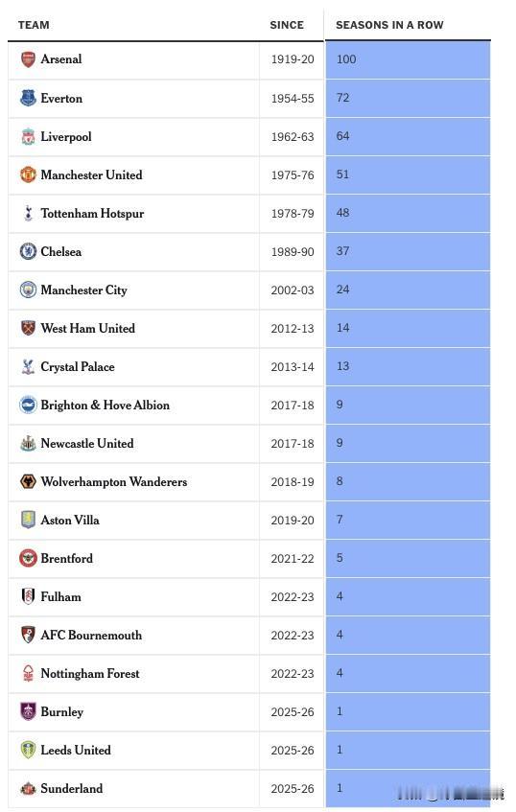Click Brighton & Hove Albion team name

point(106,405)
